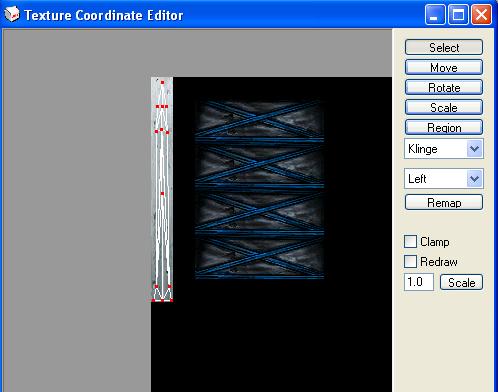The image size is (498, 392).
Task: Activate the Select tool button
Action: 444,47
